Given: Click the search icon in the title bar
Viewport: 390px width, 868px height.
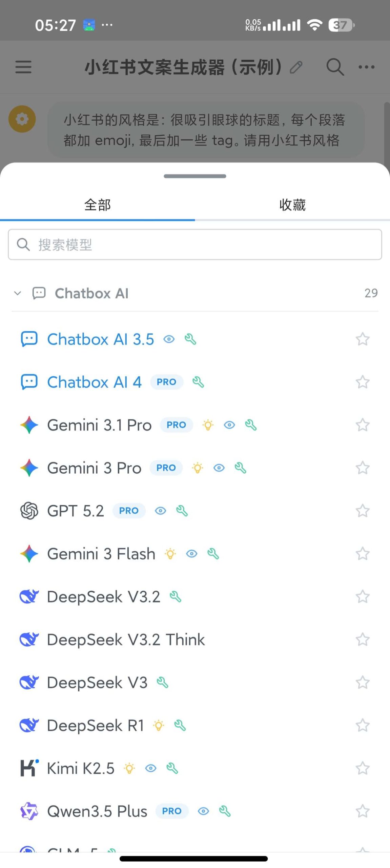Looking at the screenshot, I should 335,67.
